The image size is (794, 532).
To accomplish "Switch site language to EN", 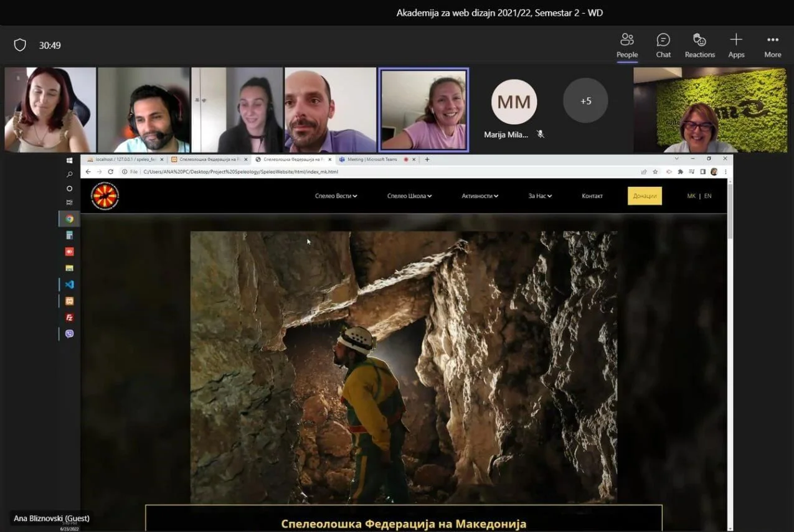I will click(707, 196).
